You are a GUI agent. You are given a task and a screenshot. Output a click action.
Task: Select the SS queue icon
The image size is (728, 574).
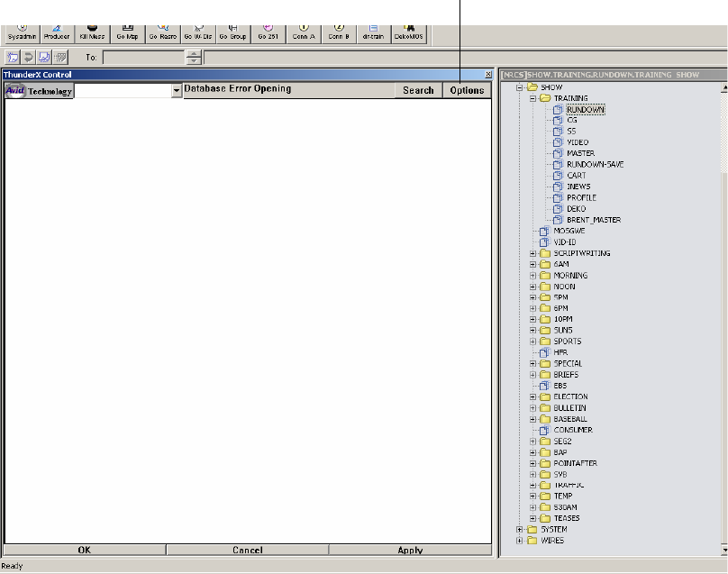[558, 132]
